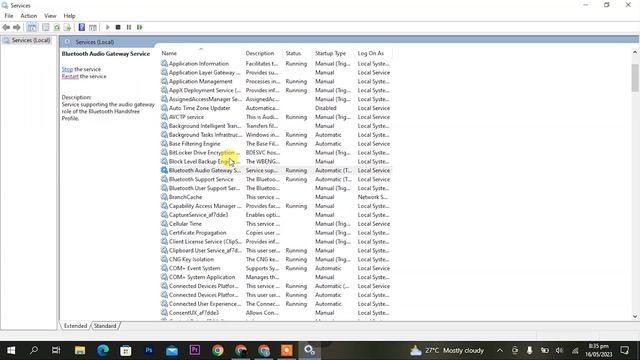Click the Network S... log on cell

tap(373, 197)
